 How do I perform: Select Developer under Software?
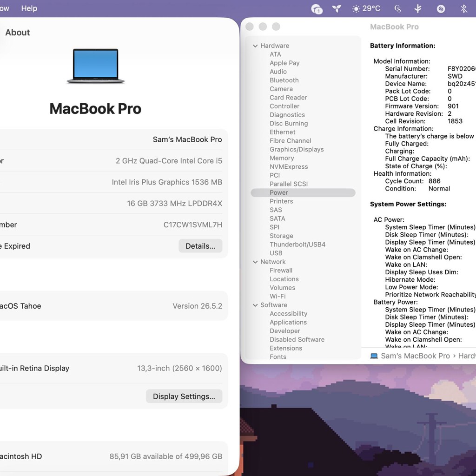[285, 331]
